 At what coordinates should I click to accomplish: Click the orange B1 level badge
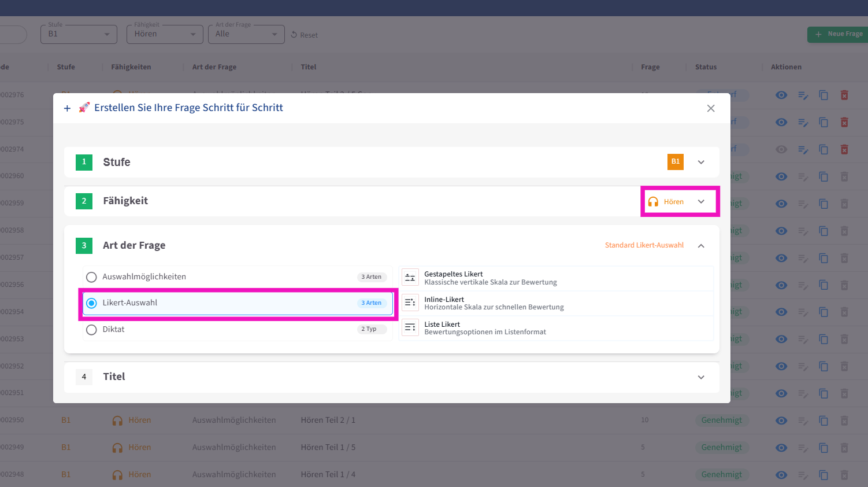675,162
